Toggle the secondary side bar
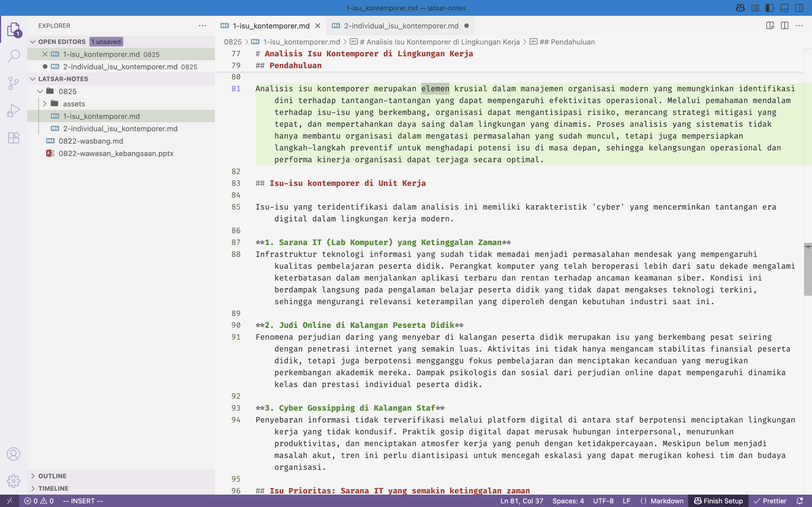The width and height of the screenshot is (812, 507). pyautogui.click(x=799, y=8)
